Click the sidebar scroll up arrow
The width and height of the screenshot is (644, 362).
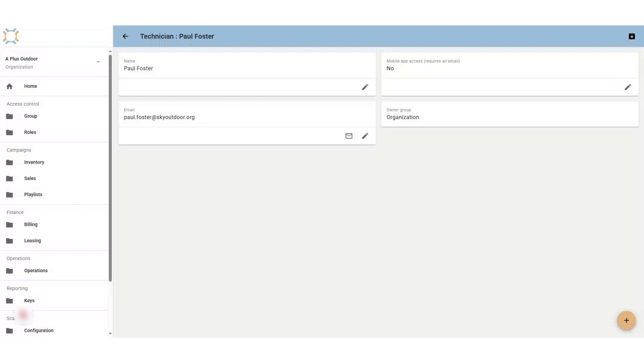coord(110,52)
